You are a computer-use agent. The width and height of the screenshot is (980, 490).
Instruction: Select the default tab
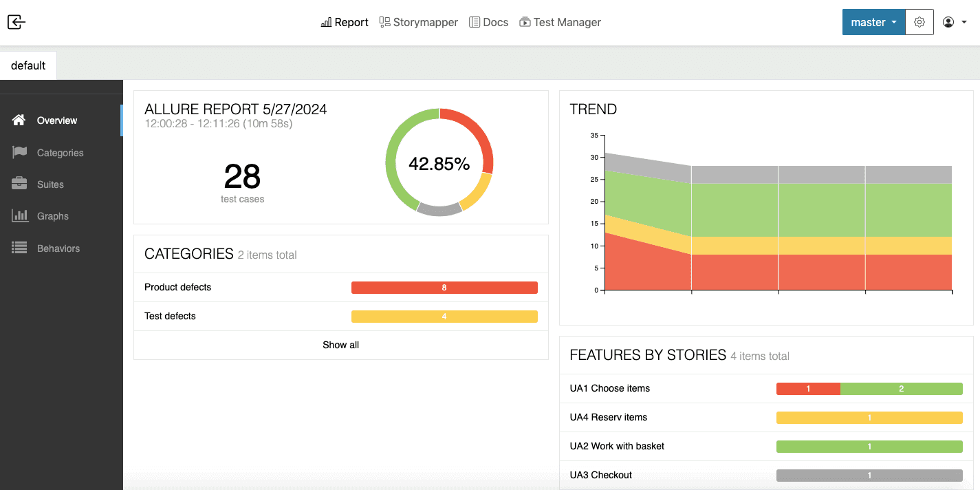28,65
